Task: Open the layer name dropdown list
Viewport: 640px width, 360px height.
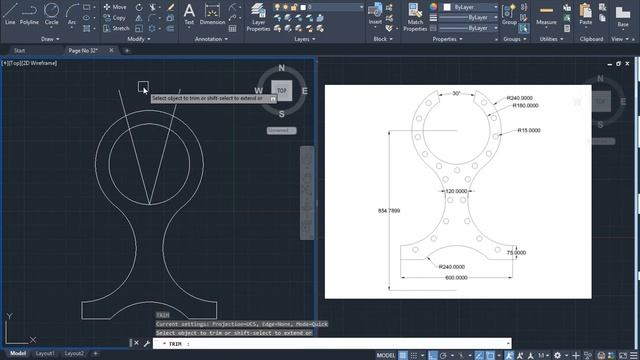Action: point(361,7)
